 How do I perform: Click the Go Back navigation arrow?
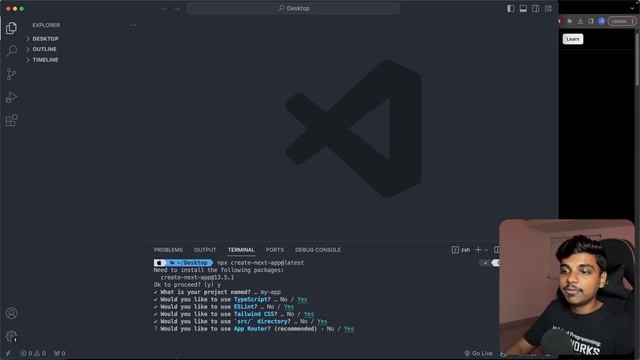[x=164, y=9]
